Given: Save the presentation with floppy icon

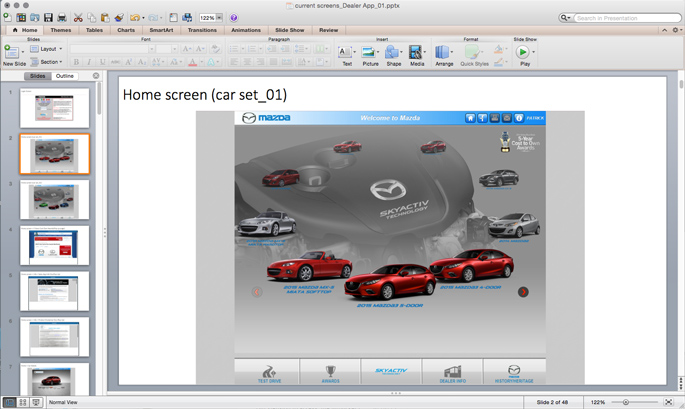Looking at the screenshot, I should click(x=48, y=17).
